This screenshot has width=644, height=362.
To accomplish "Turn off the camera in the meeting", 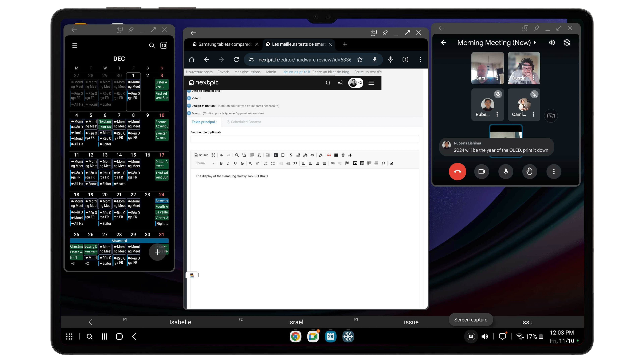I will click(481, 172).
